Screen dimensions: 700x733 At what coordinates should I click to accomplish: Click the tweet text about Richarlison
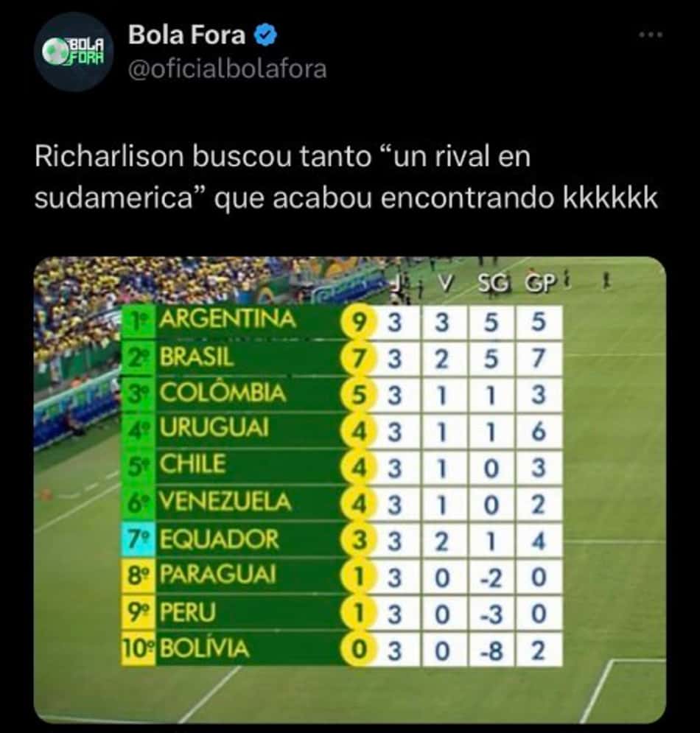[x=346, y=177]
